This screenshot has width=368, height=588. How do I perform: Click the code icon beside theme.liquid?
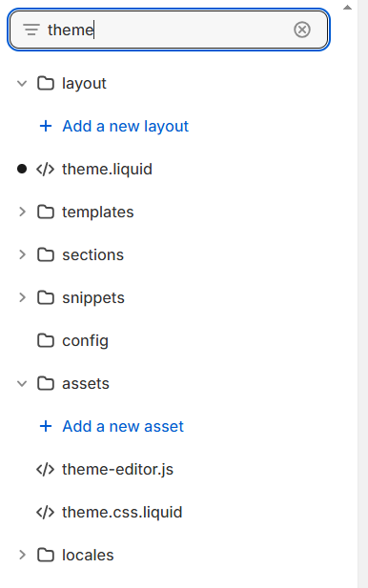tap(46, 169)
